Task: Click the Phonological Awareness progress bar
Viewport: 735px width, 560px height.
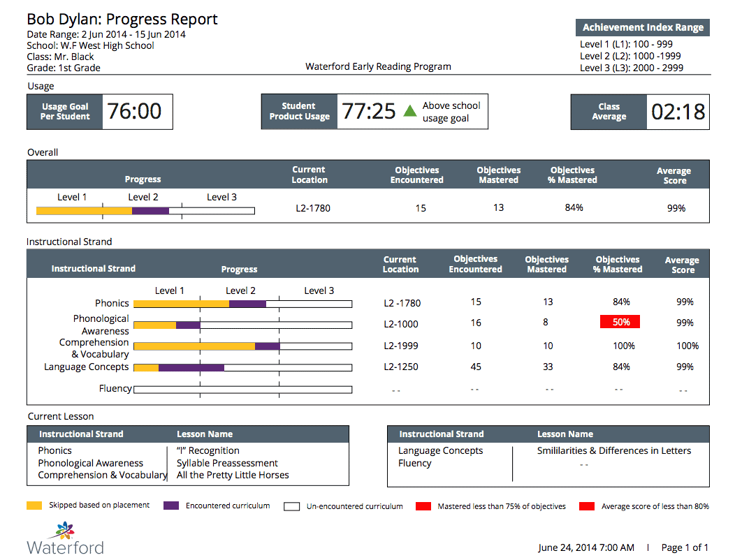Action: tap(243, 325)
